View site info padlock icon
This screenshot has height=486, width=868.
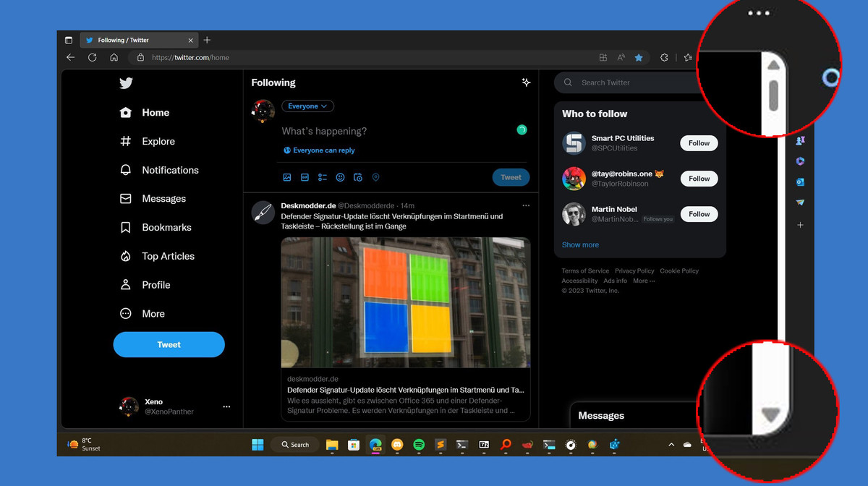tap(140, 57)
